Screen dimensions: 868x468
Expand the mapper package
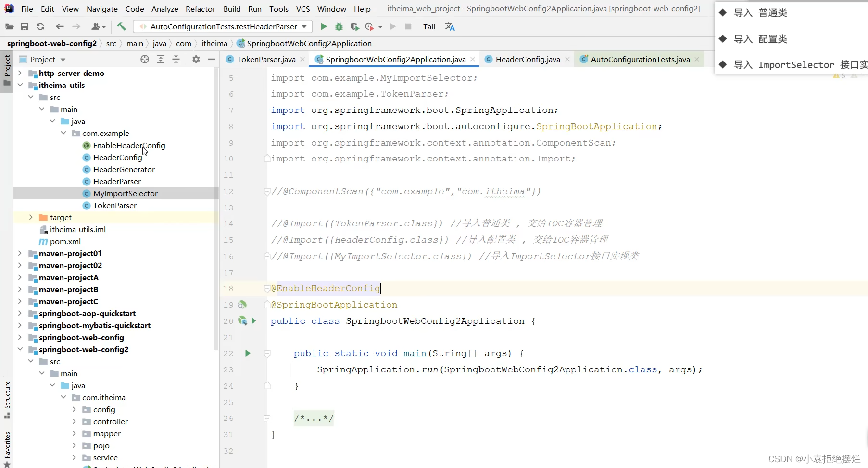(74, 433)
